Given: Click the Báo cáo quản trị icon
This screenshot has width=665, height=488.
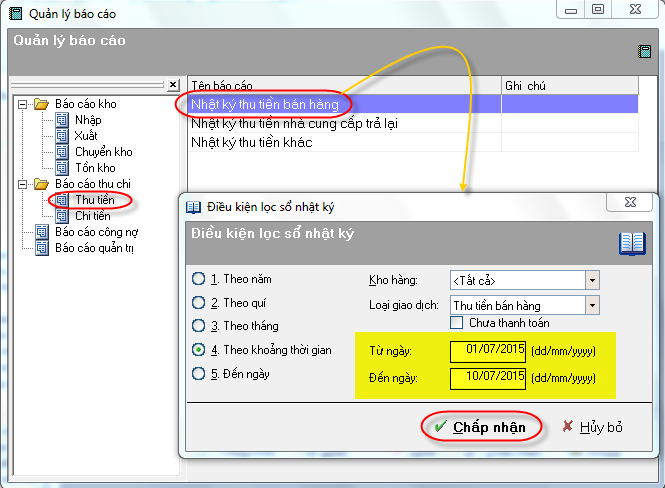Looking at the screenshot, I should (41, 248).
